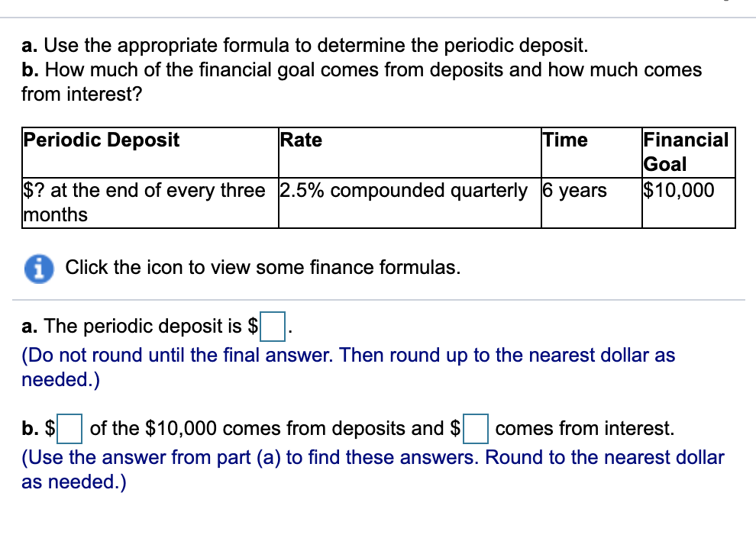Click the blue circular information icon

[39, 268]
